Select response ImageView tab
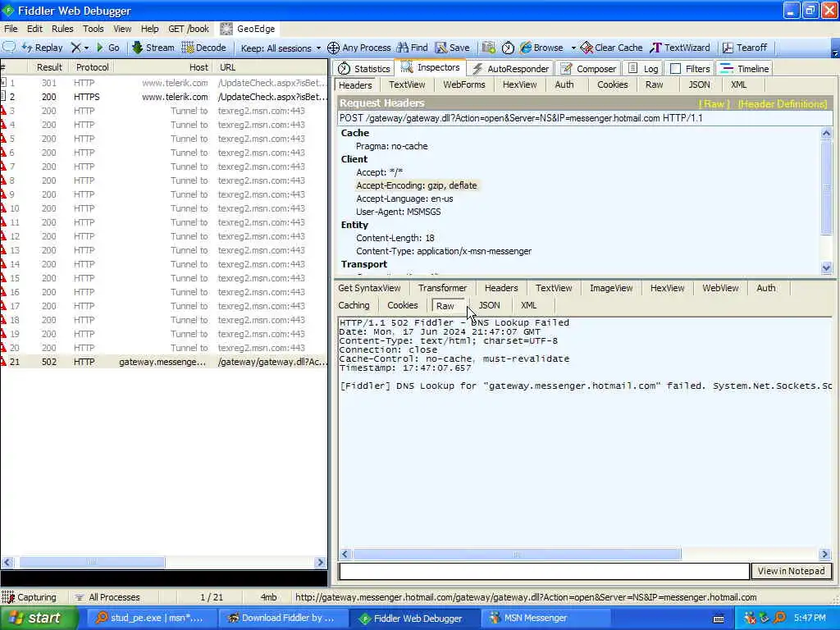This screenshot has width=840, height=630. 611,288
